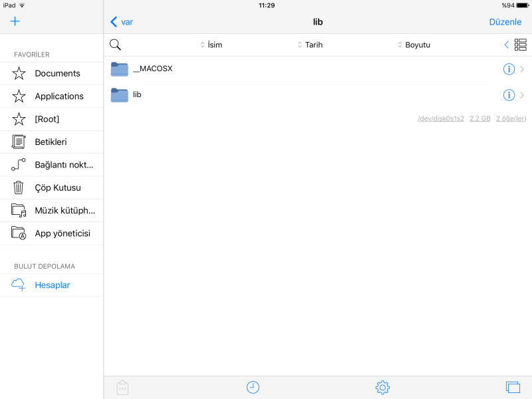
Task: Collapse columns using the blue left chevron
Action: [506, 45]
